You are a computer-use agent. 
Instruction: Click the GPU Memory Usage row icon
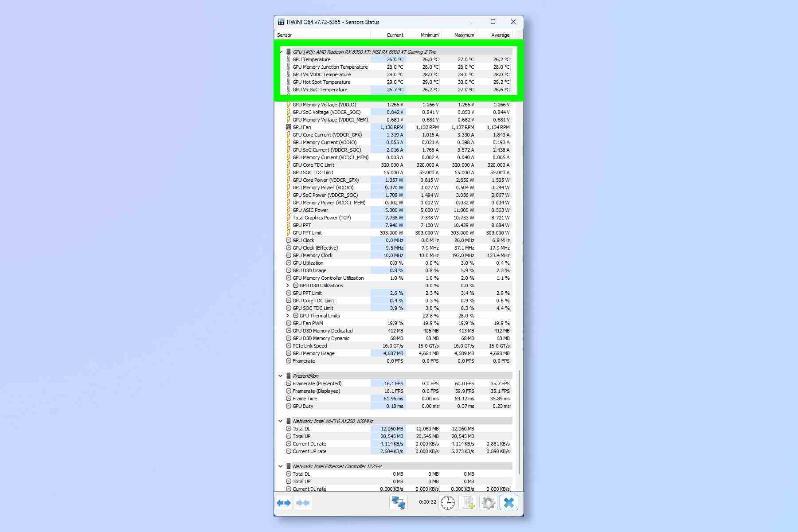click(x=289, y=353)
